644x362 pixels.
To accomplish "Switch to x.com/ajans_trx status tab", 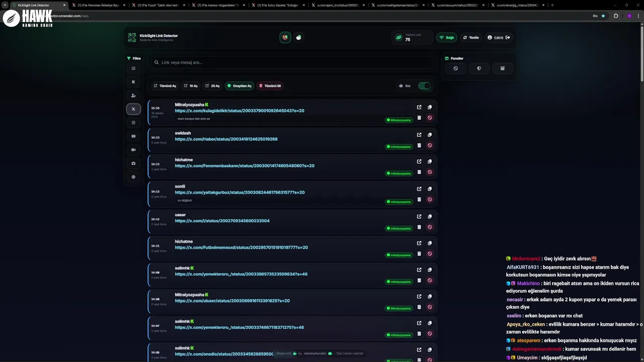I will click(338, 5).
